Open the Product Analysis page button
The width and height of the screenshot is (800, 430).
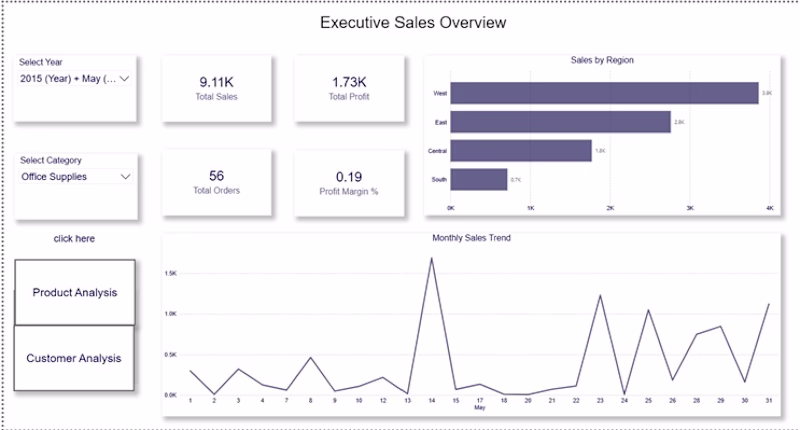75,292
